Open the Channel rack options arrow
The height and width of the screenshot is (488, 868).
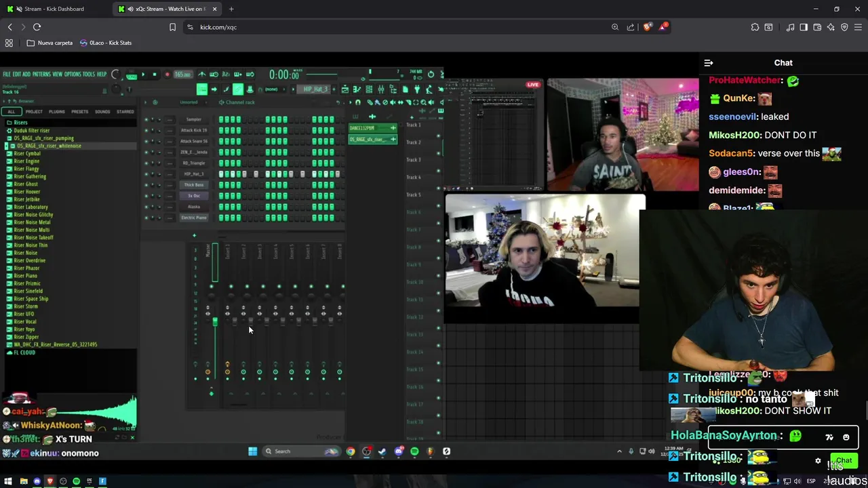click(x=145, y=102)
